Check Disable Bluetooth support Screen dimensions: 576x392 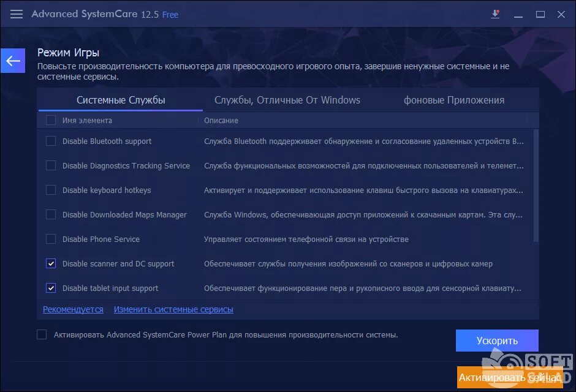(x=51, y=141)
